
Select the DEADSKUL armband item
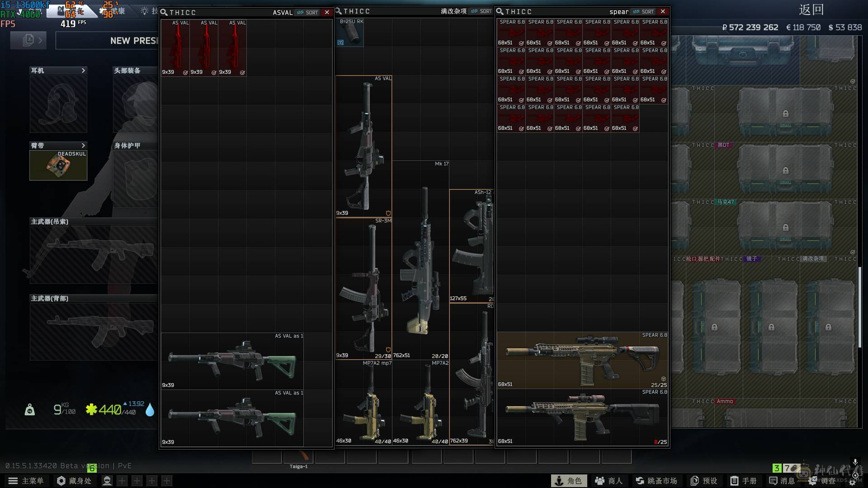[58, 165]
